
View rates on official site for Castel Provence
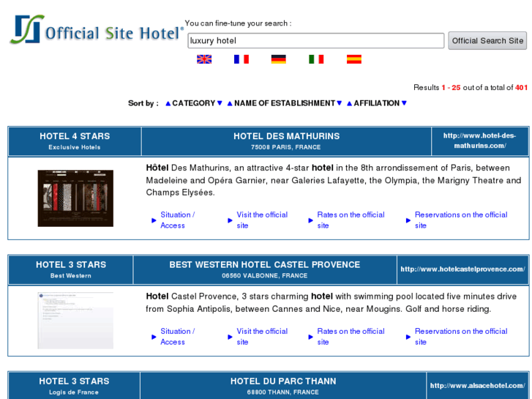pos(351,337)
